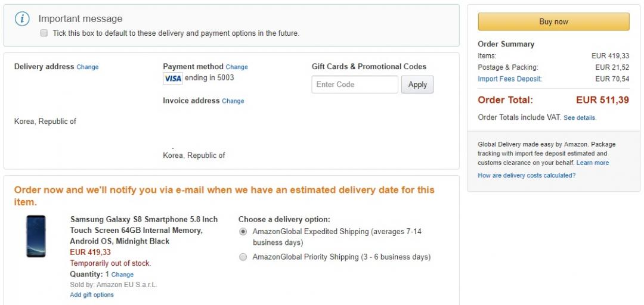Change the item quantity

(x=122, y=275)
